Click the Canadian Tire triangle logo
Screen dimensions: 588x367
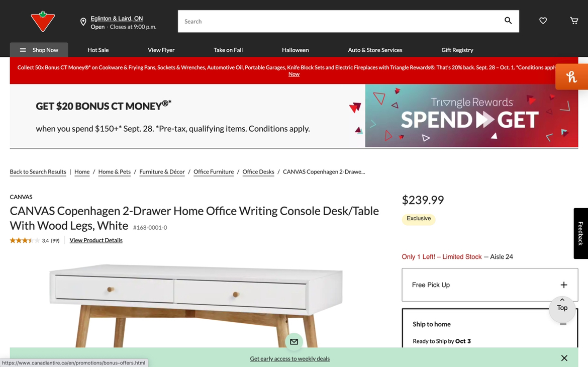click(43, 22)
